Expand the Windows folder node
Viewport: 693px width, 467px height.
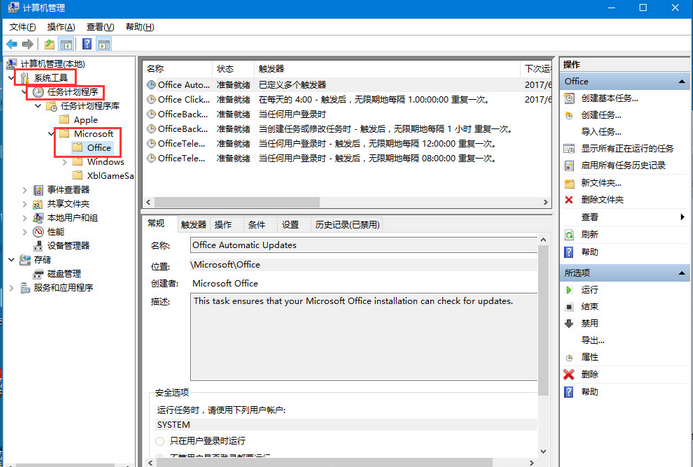point(65,162)
